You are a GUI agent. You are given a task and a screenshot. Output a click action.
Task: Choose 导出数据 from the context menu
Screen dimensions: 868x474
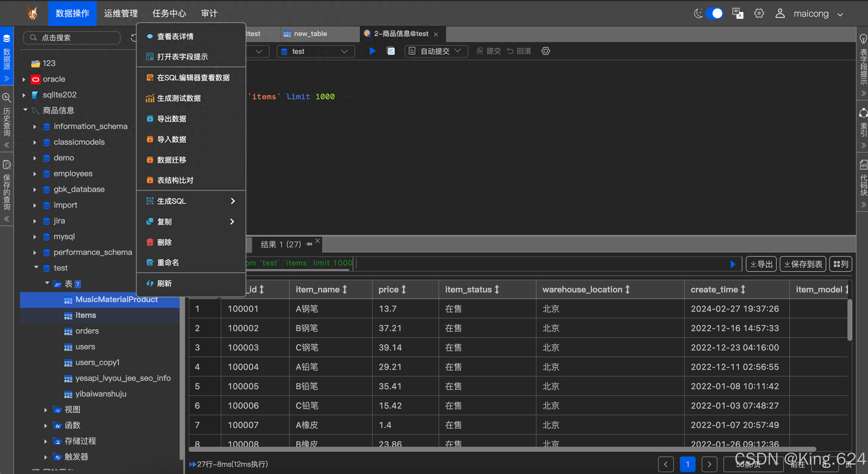click(171, 119)
